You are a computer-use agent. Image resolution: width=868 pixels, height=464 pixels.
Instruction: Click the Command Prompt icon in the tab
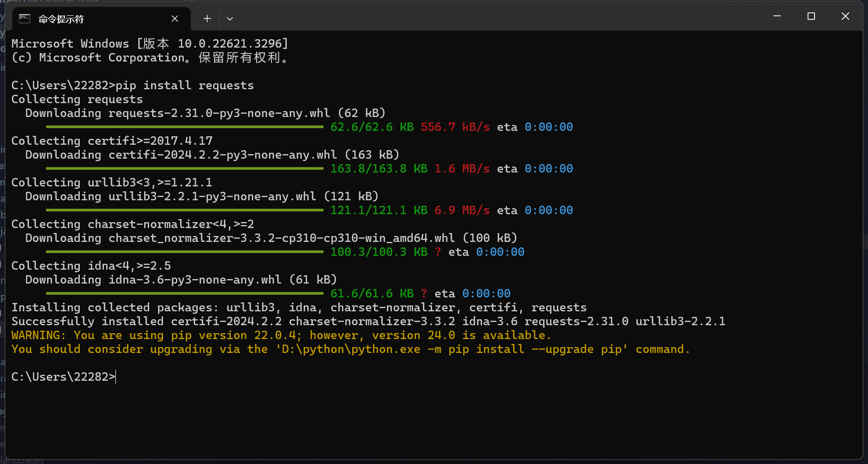coord(25,19)
